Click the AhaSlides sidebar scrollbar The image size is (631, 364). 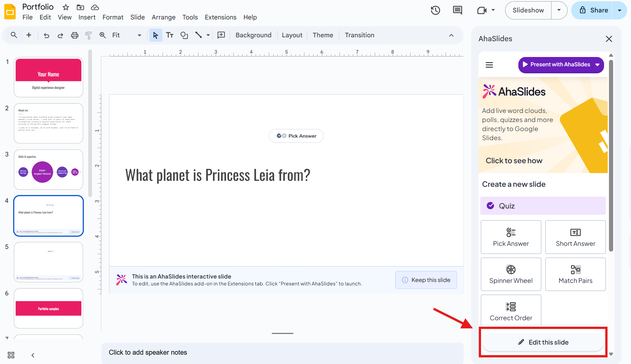tap(611, 155)
